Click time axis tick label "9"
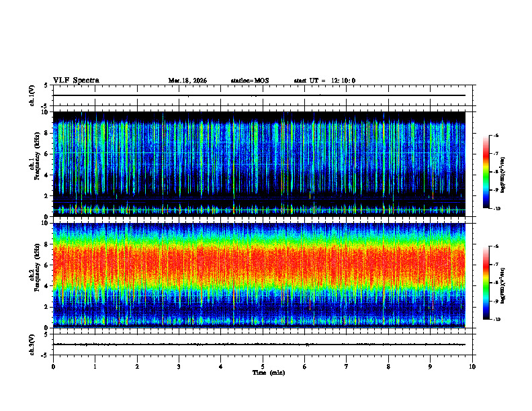 pos(430,367)
